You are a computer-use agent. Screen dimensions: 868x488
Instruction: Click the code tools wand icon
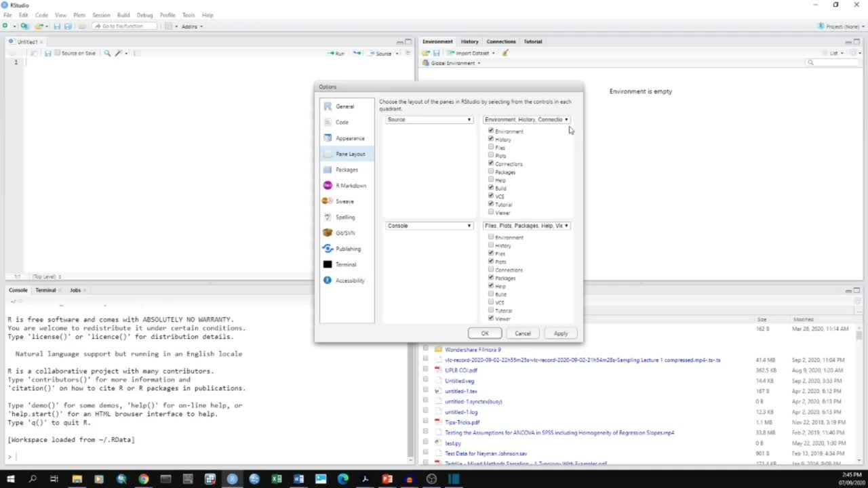tap(118, 53)
